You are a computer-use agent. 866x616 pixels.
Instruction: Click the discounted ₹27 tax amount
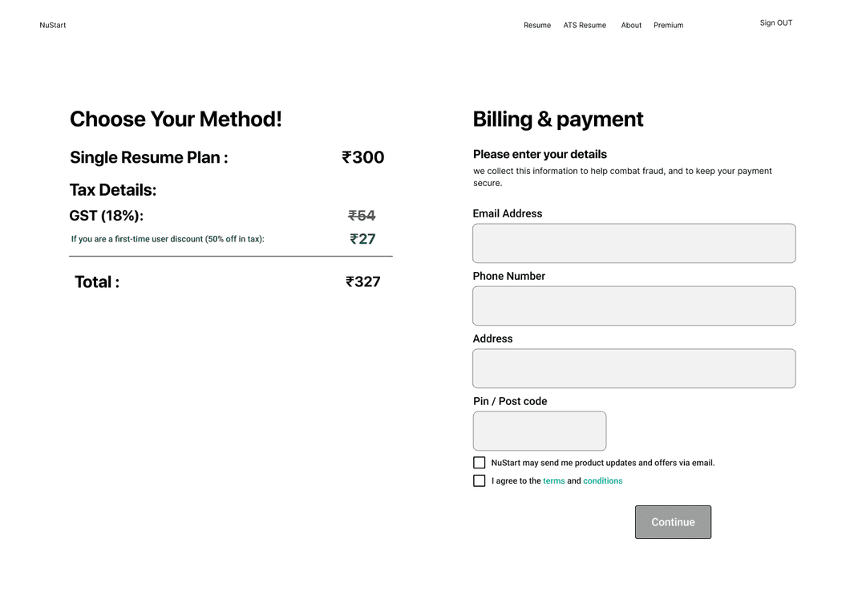coord(363,239)
